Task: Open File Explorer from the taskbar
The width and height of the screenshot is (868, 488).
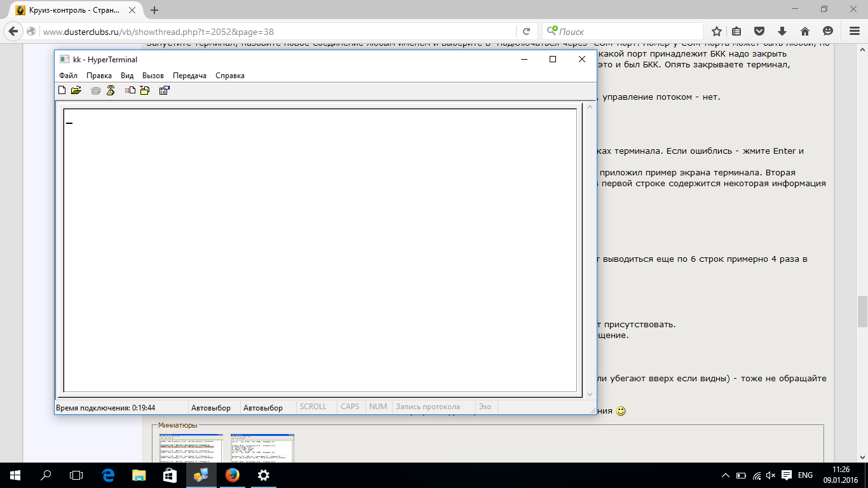Action: coord(139,475)
